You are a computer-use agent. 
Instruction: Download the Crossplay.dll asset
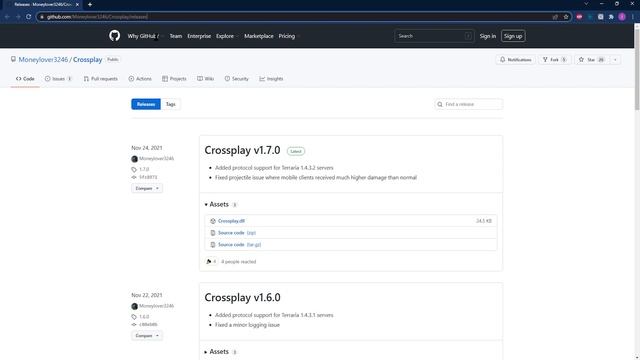pyautogui.click(x=231, y=221)
